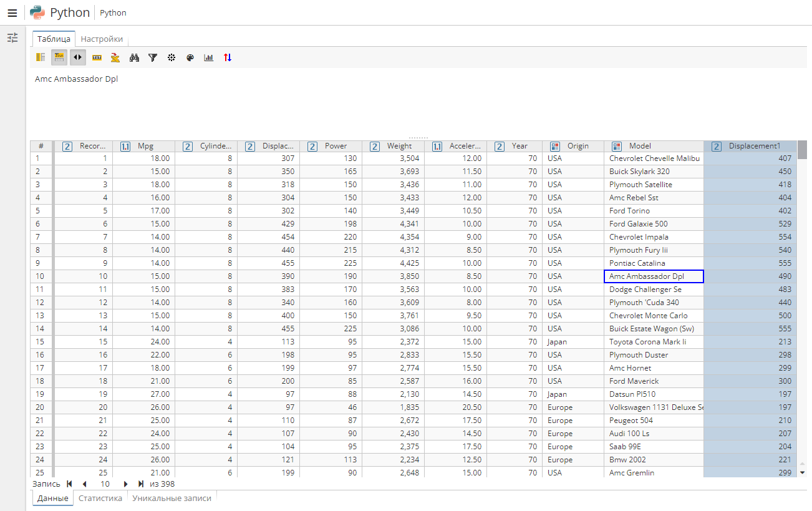This screenshot has width=812, height=511.
Task: Click the vertical scrollbar thumb of the table
Action: click(x=803, y=150)
